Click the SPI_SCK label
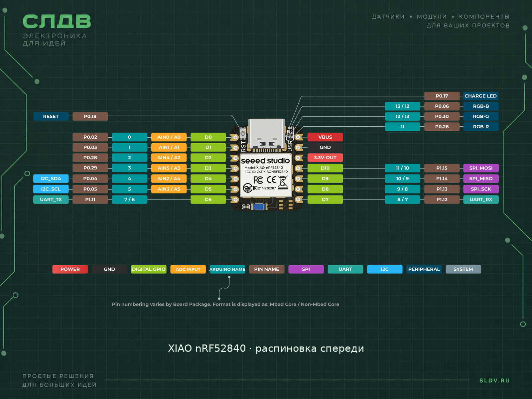 481,189
